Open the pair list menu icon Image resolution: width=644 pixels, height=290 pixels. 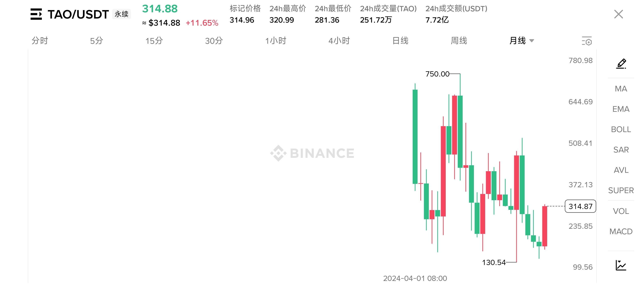pyautogui.click(x=36, y=14)
